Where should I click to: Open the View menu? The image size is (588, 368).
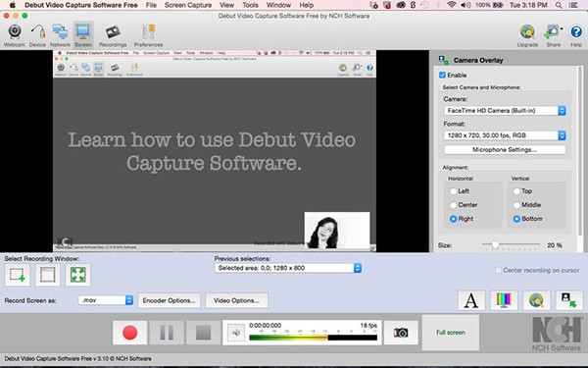point(227,5)
